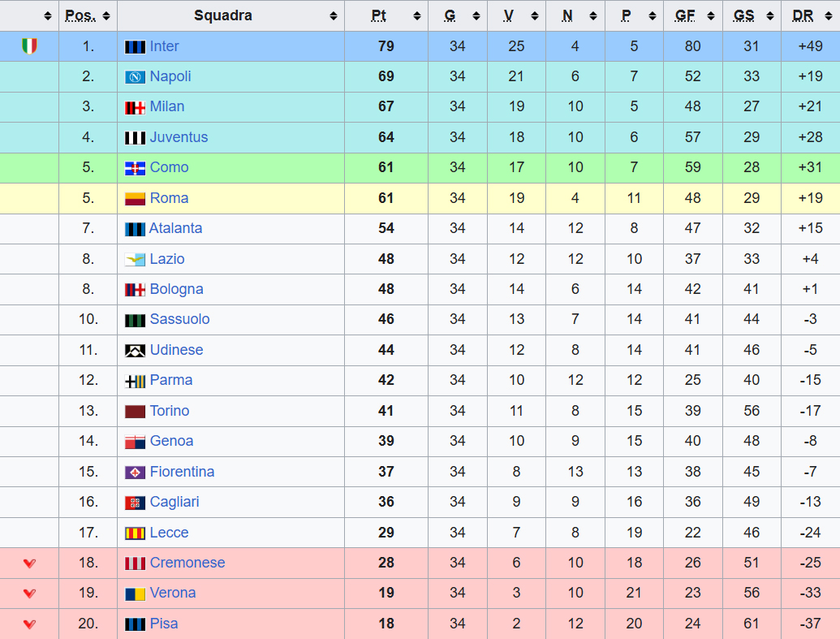This screenshot has width=840, height=639.
Task: Click the Juventus striped flag icon
Action: pyautogui.click(x=135, y=138)
